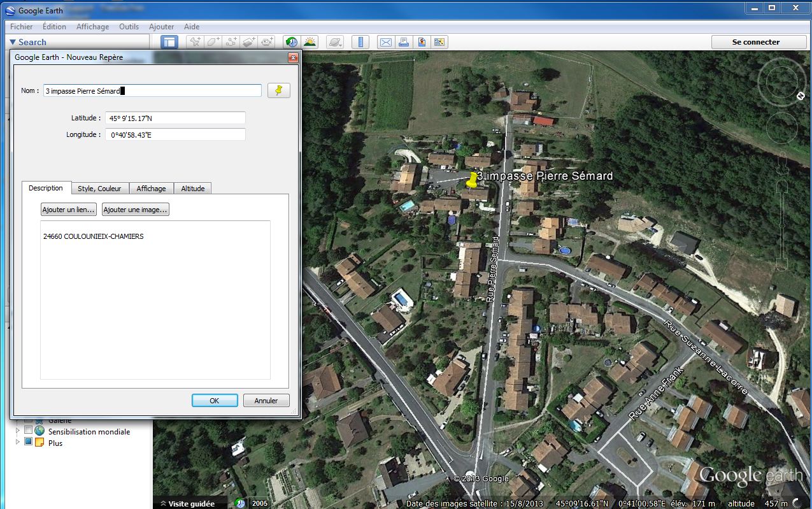Open the ruler measurement tool
The height and width of the screenshot is (509, 812).
click(360, 42)
